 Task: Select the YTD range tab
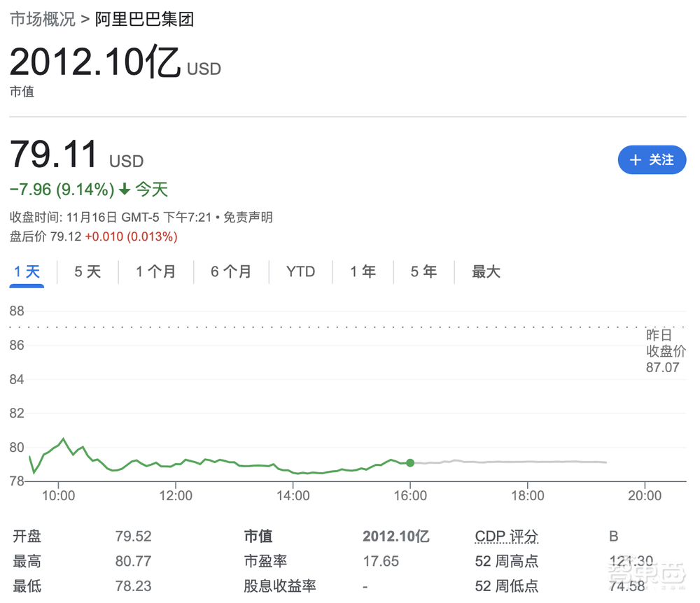301,271
